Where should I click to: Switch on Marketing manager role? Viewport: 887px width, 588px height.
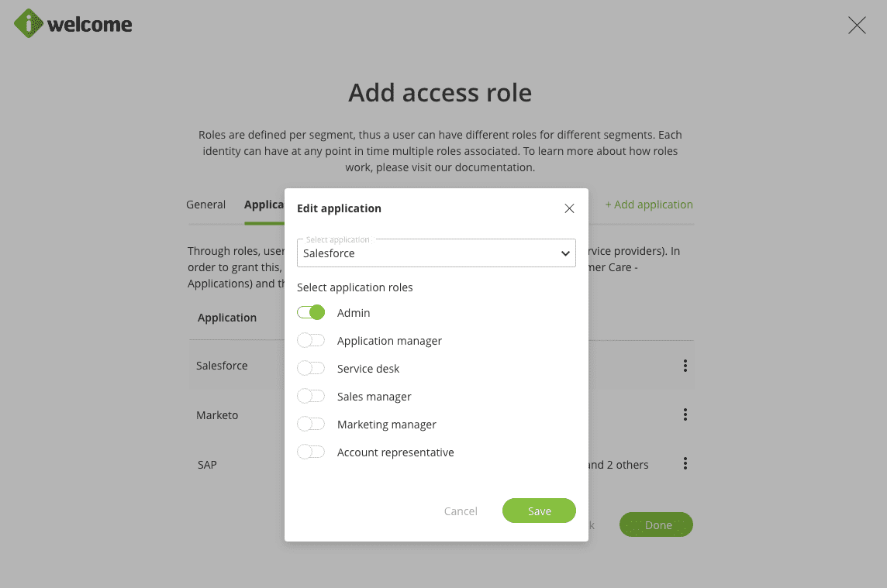(x=311, y=425)
